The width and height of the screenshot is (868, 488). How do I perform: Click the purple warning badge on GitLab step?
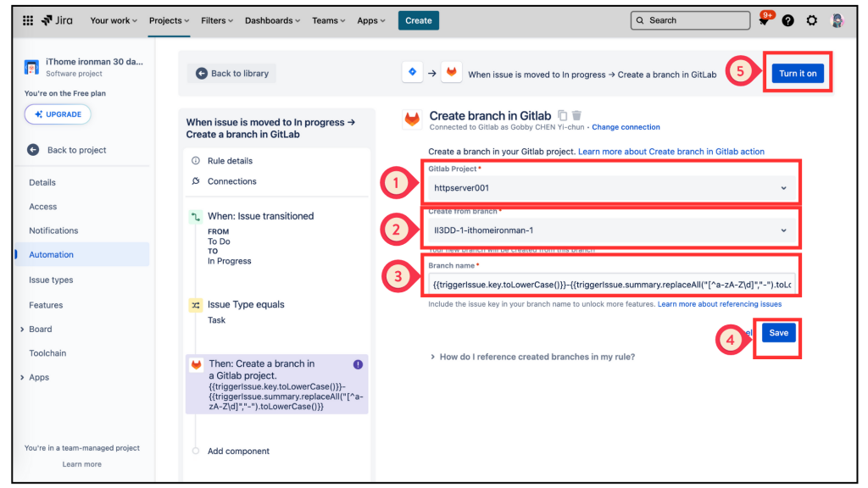[359, 364]
